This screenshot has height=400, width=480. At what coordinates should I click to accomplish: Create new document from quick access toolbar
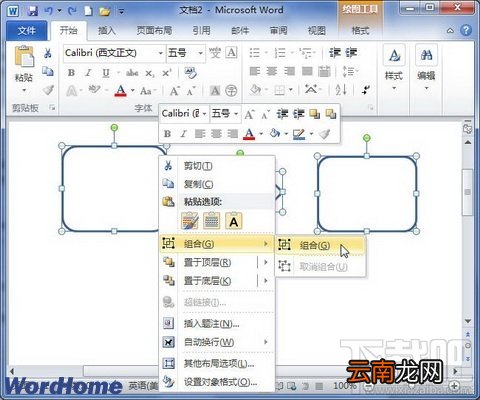click(88, 11)
